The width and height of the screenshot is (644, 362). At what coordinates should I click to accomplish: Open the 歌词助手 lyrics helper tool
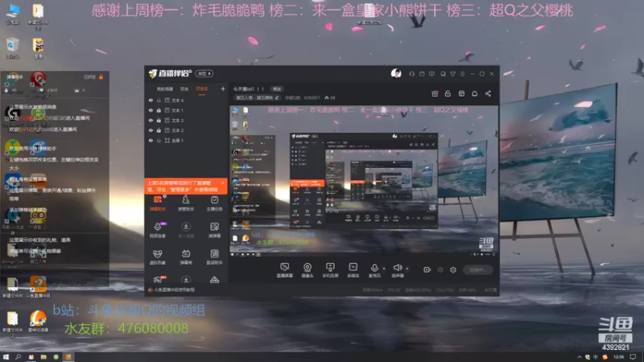pyautogui.click(x=214, y=257)
